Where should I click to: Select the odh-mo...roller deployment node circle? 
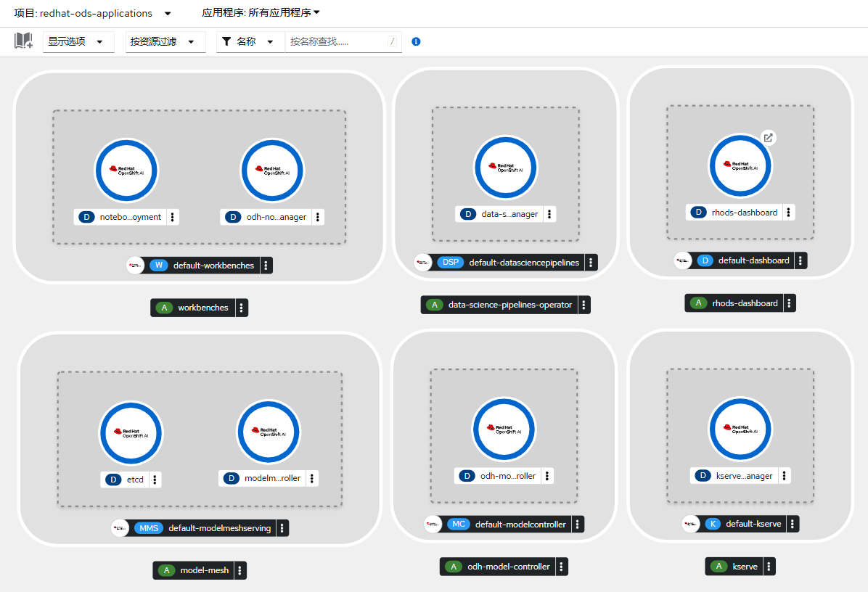tap(504, 429)
